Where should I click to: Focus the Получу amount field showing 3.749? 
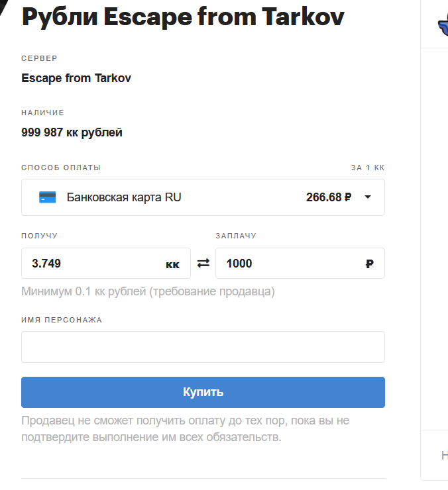coord(93,264)
